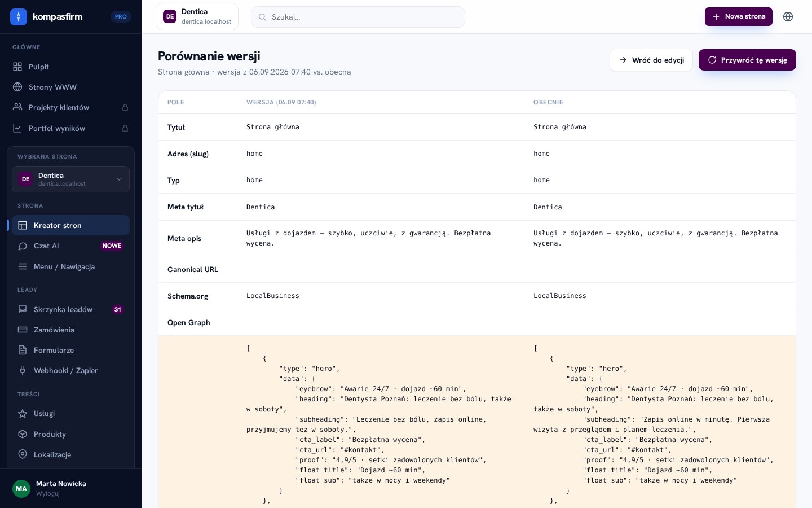Click the 31 unread badge on Skrzynka leadów
This screenshot has height=508, width=812.
[x=117, y=309]
